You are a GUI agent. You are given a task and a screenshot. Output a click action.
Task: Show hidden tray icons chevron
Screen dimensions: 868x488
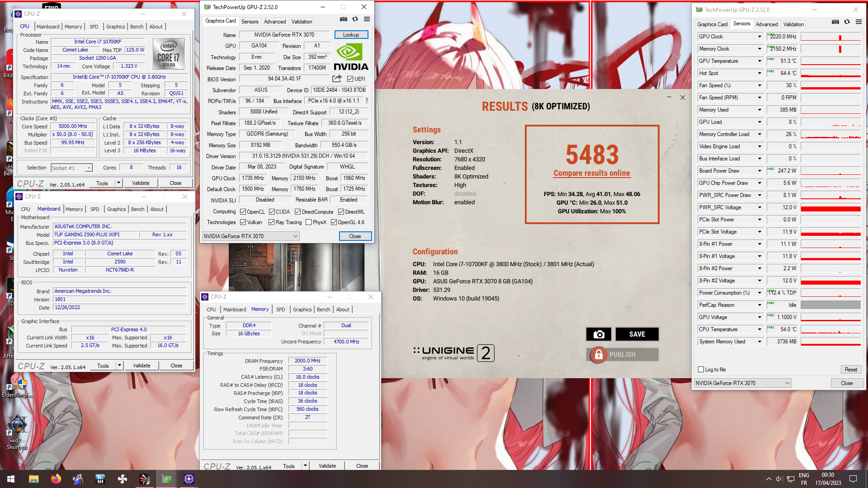pyautogui.click(x=769, y=479)
